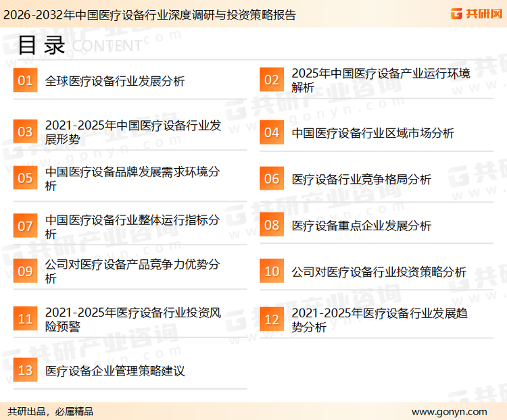507x420 pixels.
Task: Click the orange 02 number badge
Action: [272, 80]
